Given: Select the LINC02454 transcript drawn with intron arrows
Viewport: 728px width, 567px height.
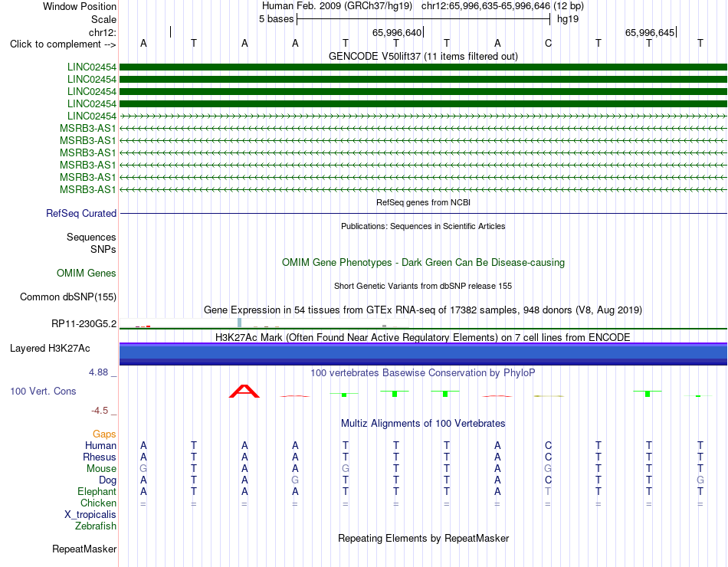Looking at the screenshot, I should pyautogui.click(x=423, y=116).
